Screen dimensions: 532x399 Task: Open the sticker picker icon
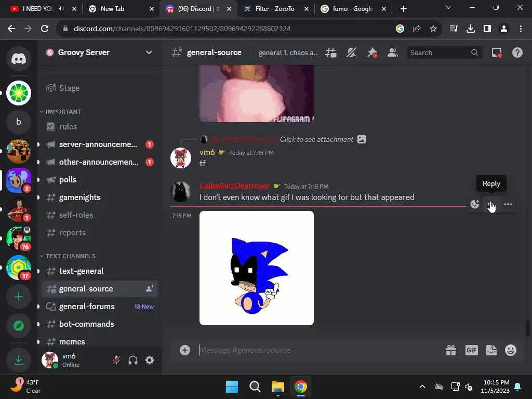(x=491, y=350)
